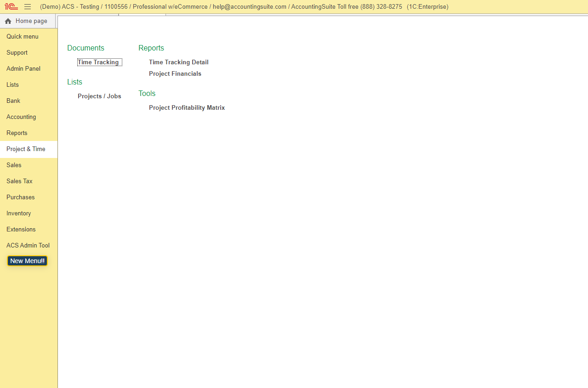The width and height of the screenshot is (588, 388).
Task: Open the Extensions section
Action: [x=29, y=230]
